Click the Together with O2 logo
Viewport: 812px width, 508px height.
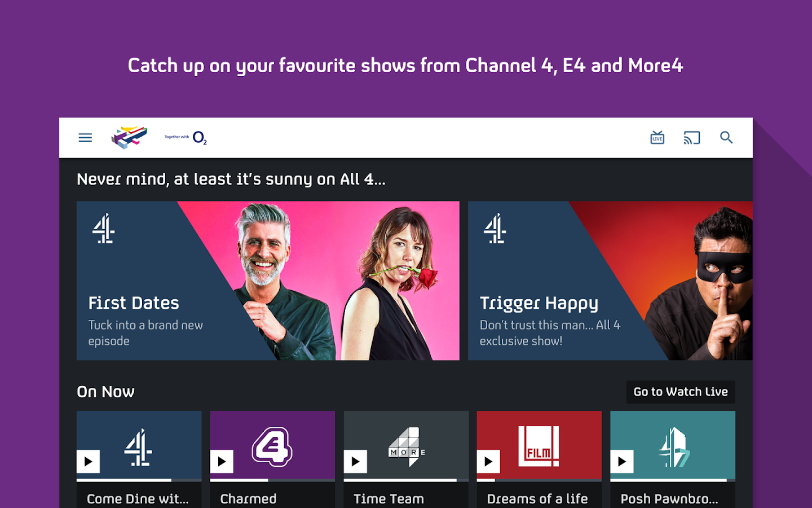[x=186, y=138]
